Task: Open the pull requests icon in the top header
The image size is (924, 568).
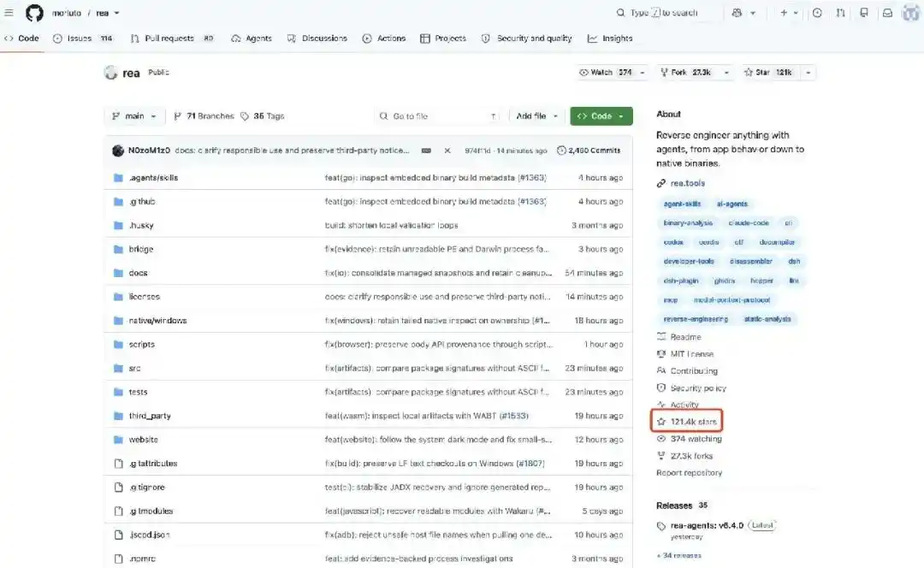Action: coord(840,12)
